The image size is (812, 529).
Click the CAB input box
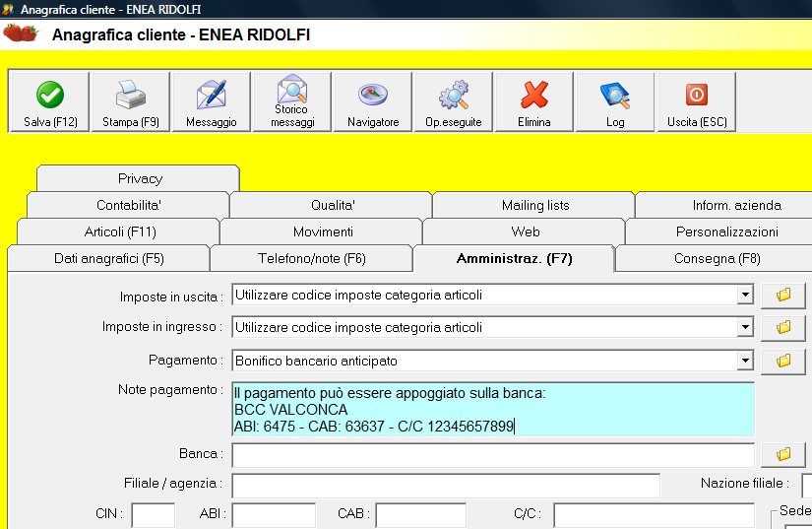tap(420, 515)
